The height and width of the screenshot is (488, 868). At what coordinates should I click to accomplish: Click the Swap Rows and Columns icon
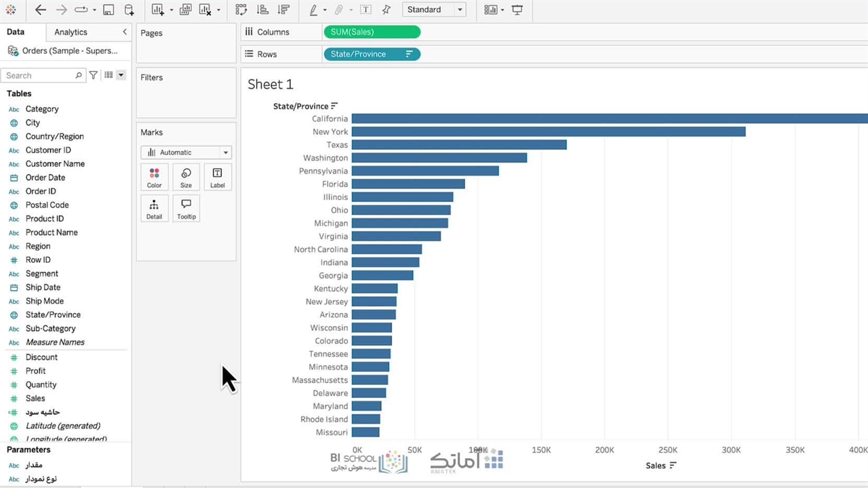tap(241, 10)
